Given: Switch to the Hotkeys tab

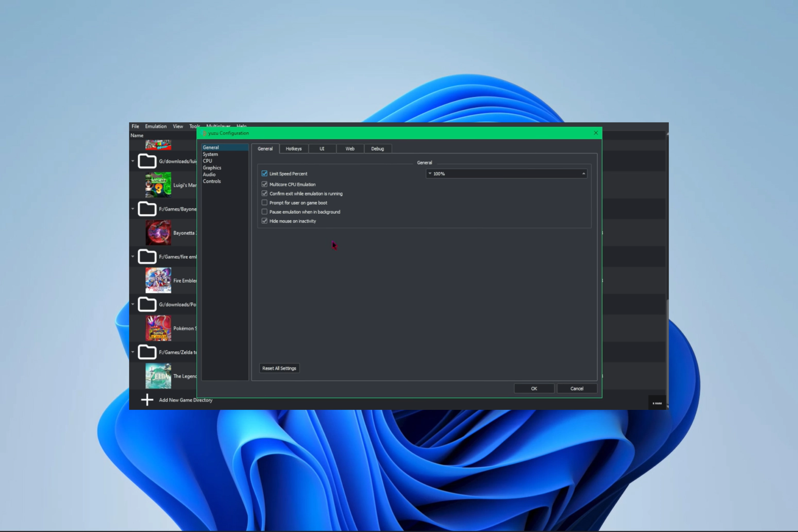Looking at the screenshot, I should click(293, 148).
